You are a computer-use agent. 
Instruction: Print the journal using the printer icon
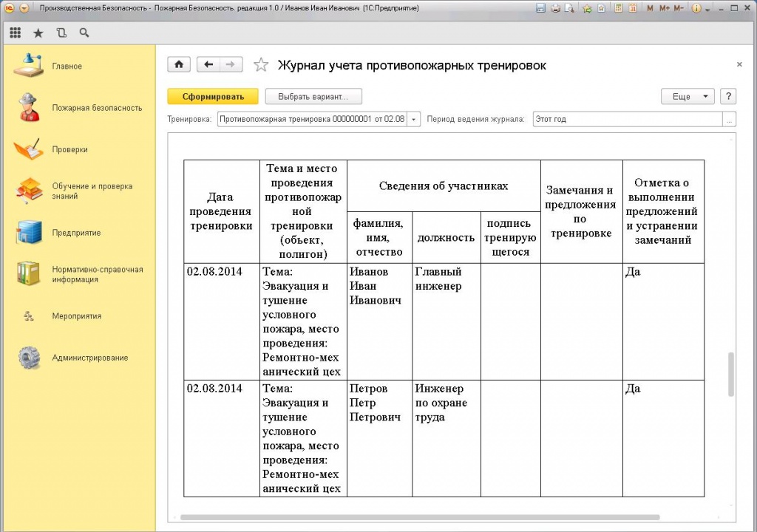(556, 8)
